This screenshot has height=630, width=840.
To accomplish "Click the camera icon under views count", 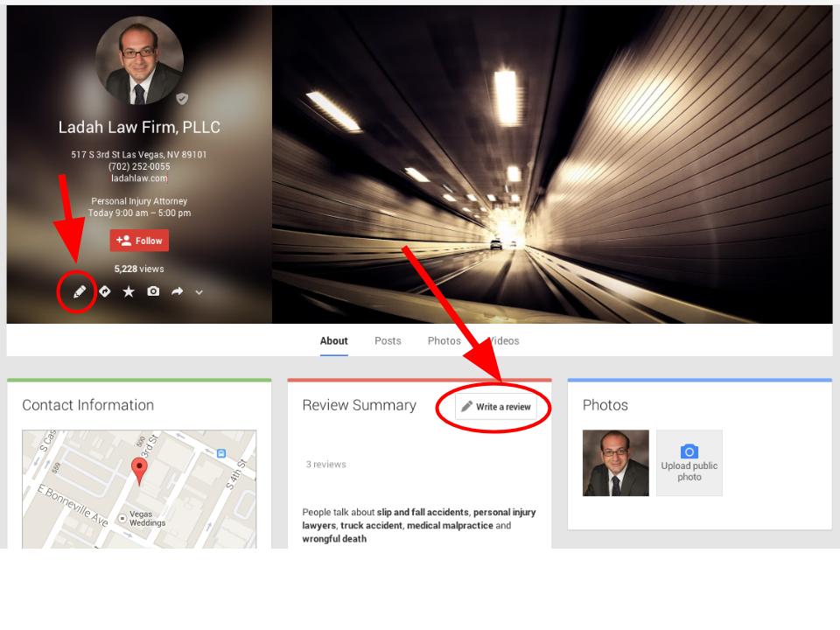I will pyautogui.click(x=153, y=290).
